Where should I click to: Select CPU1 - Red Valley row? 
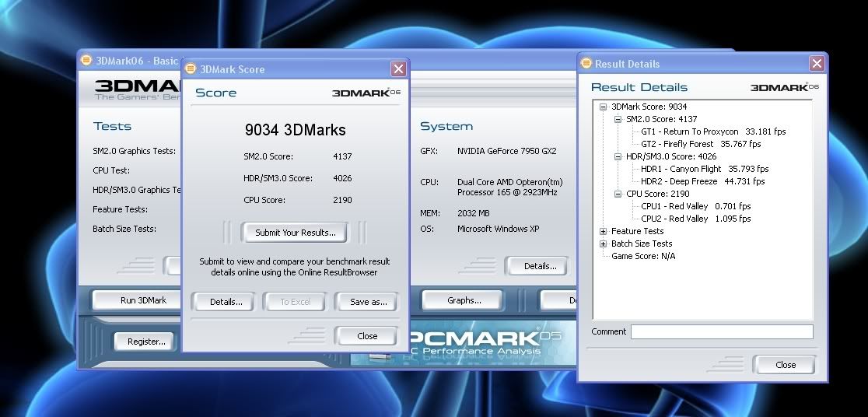[x=696, y=206]
